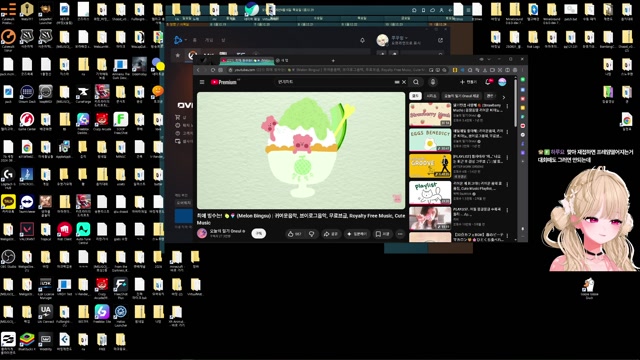Open Stream Deck desktop shortcut
Image resolution: width=640 pixels, height=360 pixels.
(27, 94)
